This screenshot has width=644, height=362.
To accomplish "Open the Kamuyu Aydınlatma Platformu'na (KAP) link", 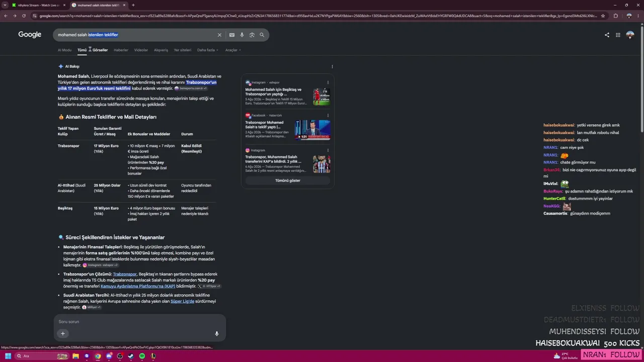I will click(138, 286).
